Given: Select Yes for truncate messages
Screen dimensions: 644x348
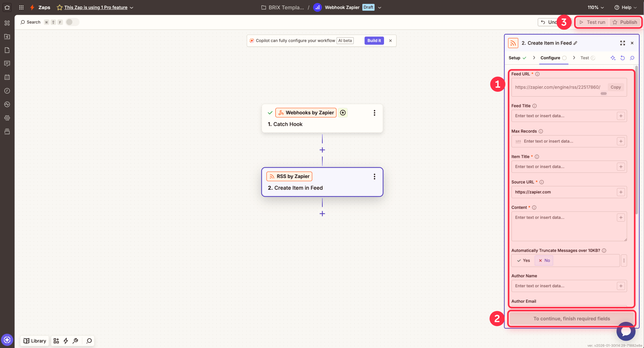Looking at the screenshot, I should point(523,260).
